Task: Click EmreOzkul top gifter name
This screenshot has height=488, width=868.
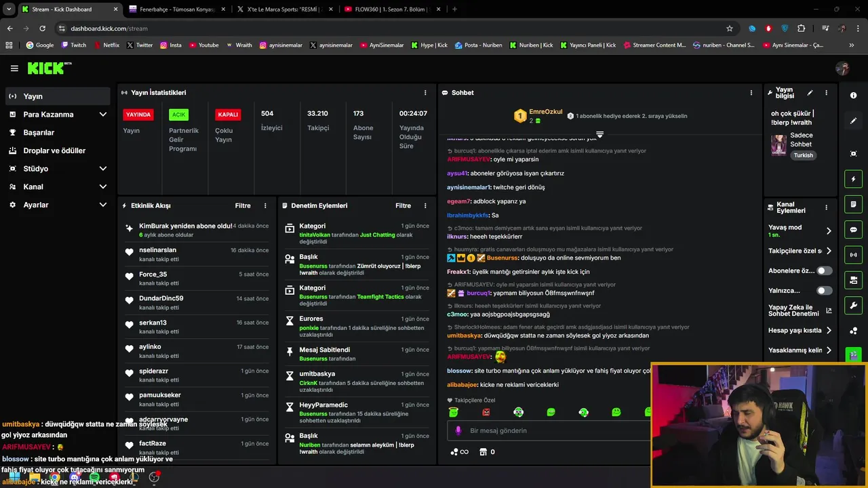Action: point(545,112)
